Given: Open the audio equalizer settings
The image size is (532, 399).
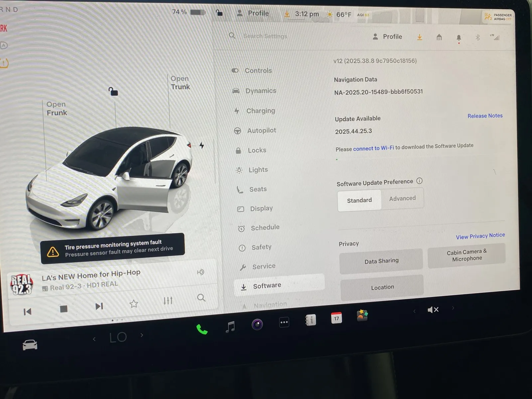Looking at the screenshot, I should (x=168, y=301).
